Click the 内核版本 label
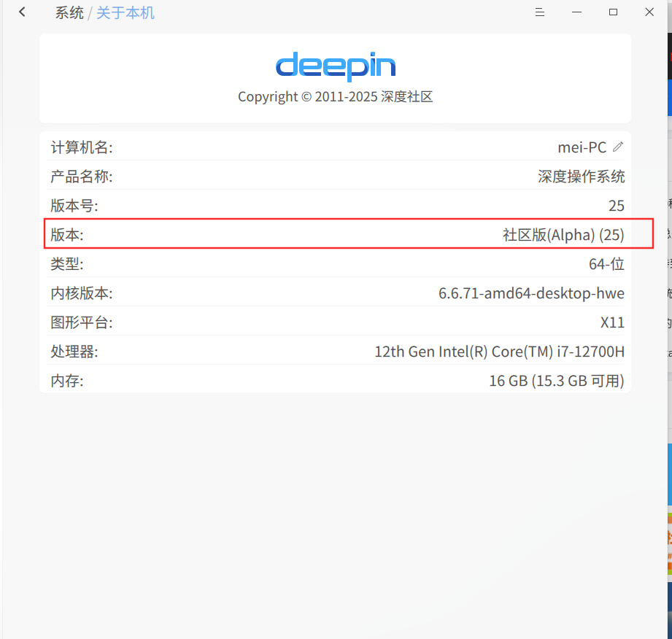 [82, 293]
